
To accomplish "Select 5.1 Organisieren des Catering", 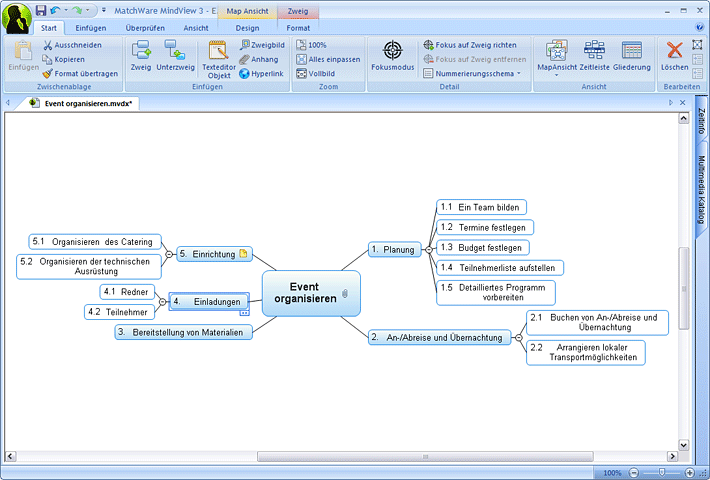I will (95, 241).
